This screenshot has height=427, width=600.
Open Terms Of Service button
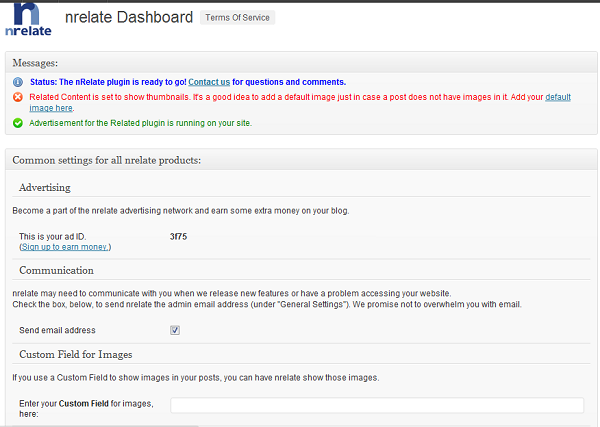237,18
